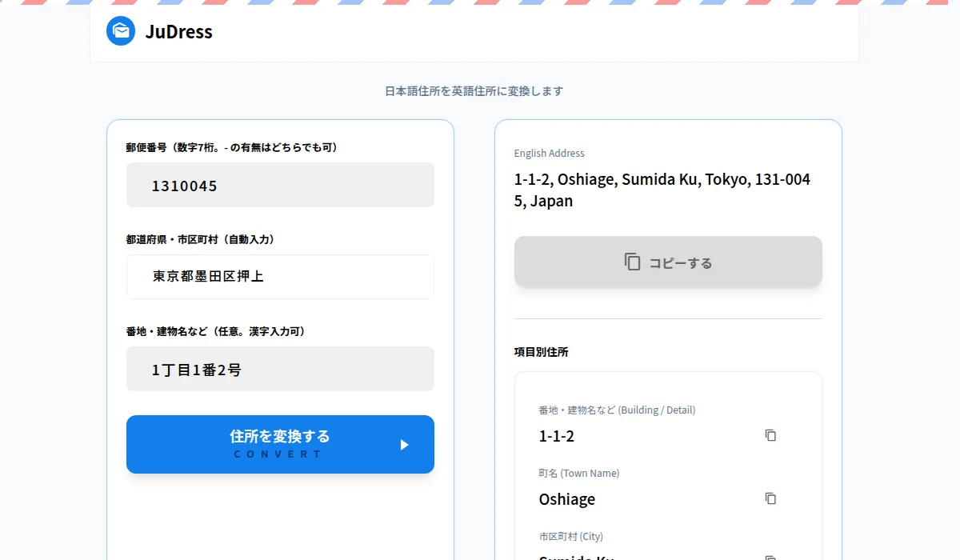
Task: Click the 市区町村 (City) label
Action: pos(571,537)
